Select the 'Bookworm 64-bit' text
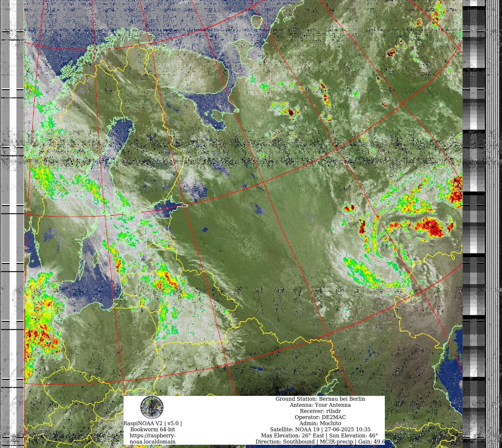This screenshot has width=502, height=448. [153, 429]
